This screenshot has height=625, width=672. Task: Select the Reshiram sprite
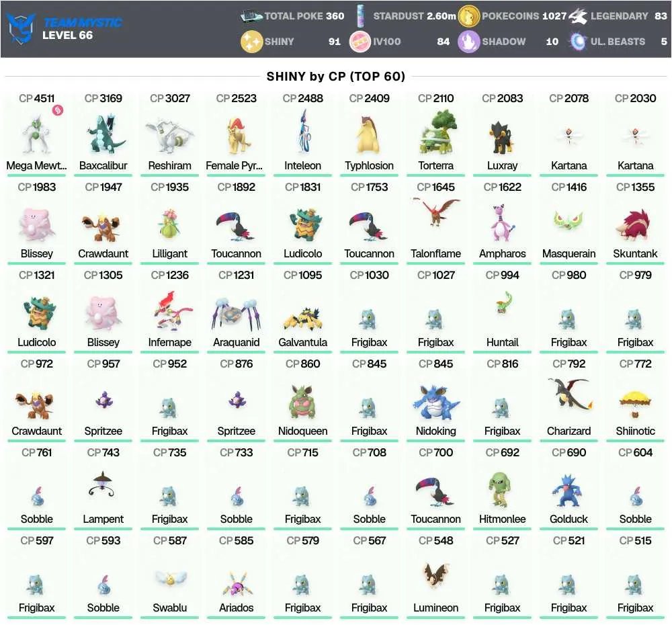click(170, 136)
